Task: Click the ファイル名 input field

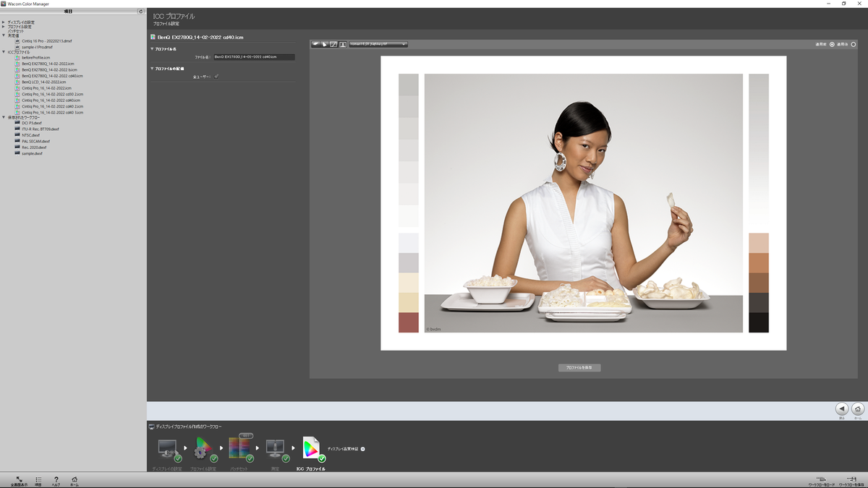Action: coord(254,56)
